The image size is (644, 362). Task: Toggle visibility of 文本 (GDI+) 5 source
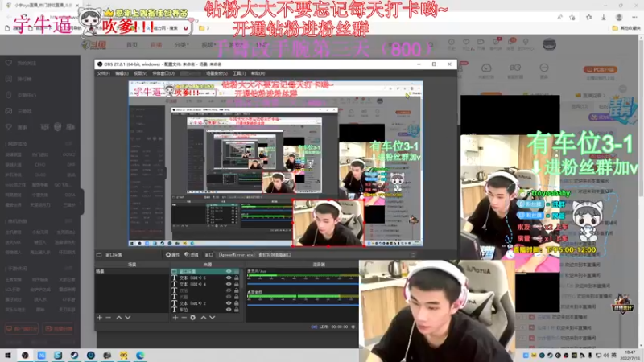point(229,278)
